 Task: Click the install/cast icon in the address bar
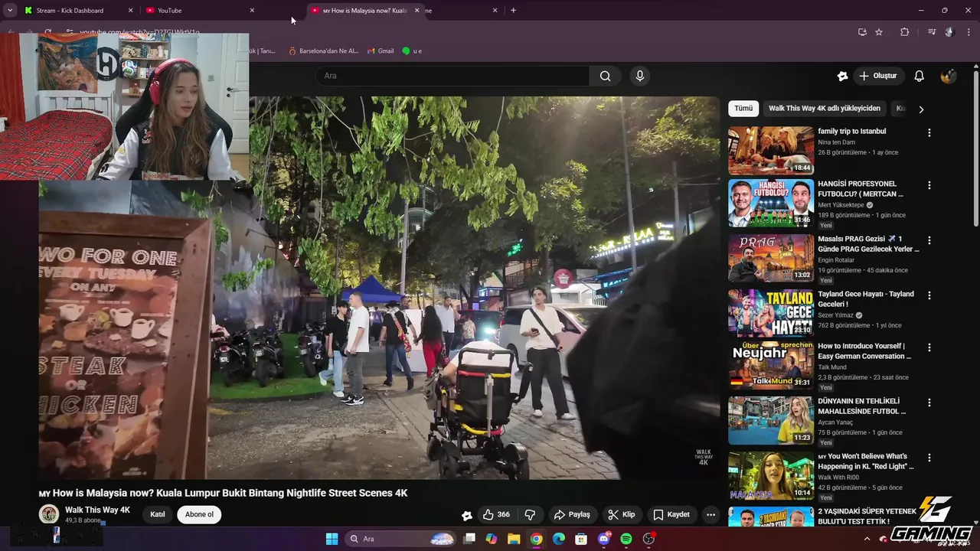[x=862, y=32]
